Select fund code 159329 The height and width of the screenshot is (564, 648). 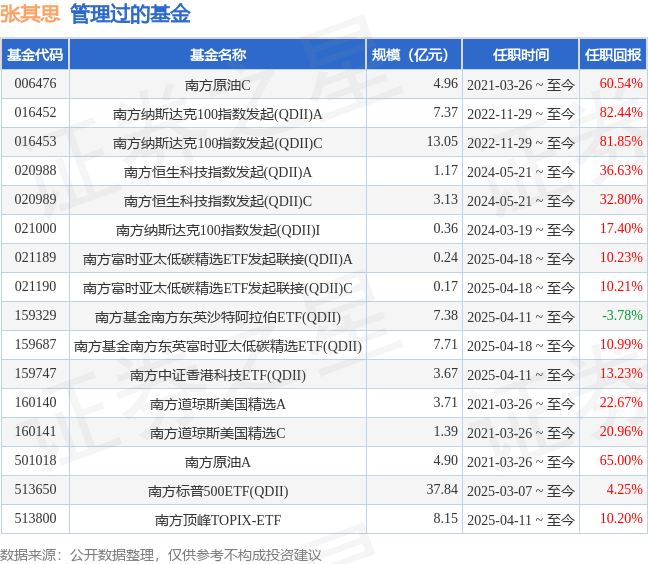coord(35,315)
